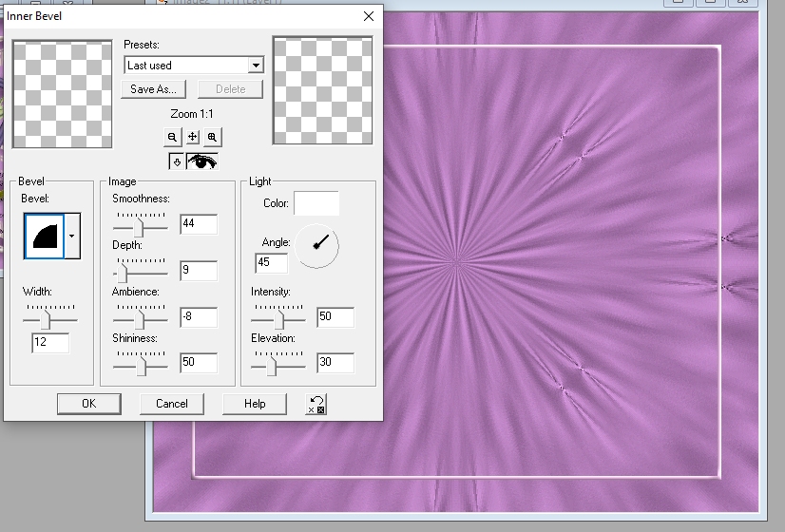785x532 pixels.
Task: Click the Smoothness slider
Action: coord(140,227)
